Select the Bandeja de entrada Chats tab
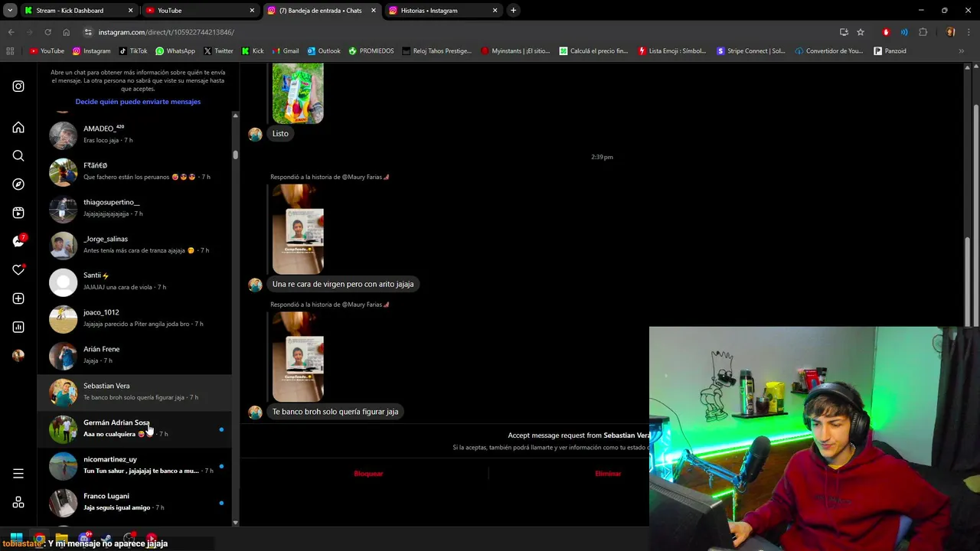The height and width of the screenshot is (551, 980). point(322,11)
